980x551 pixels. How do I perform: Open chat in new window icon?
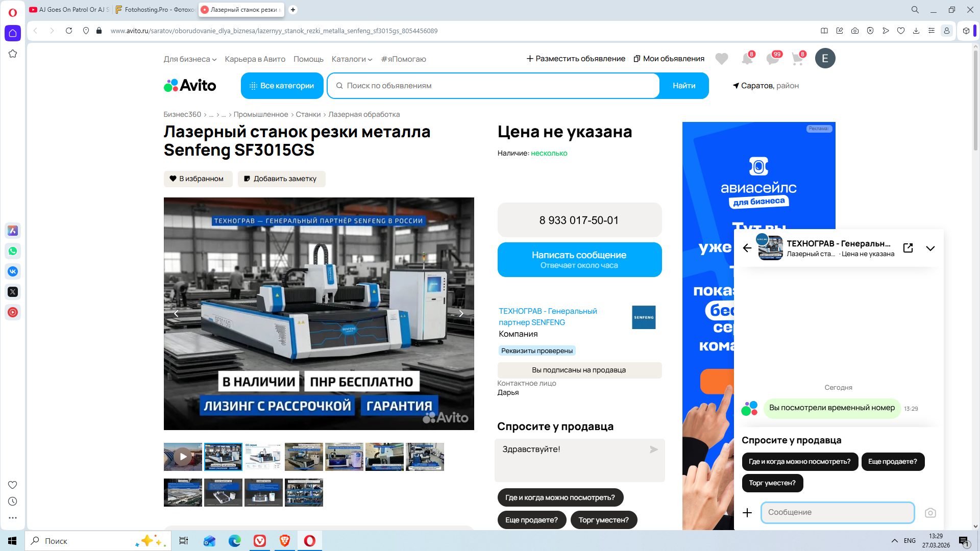point(908,248)
